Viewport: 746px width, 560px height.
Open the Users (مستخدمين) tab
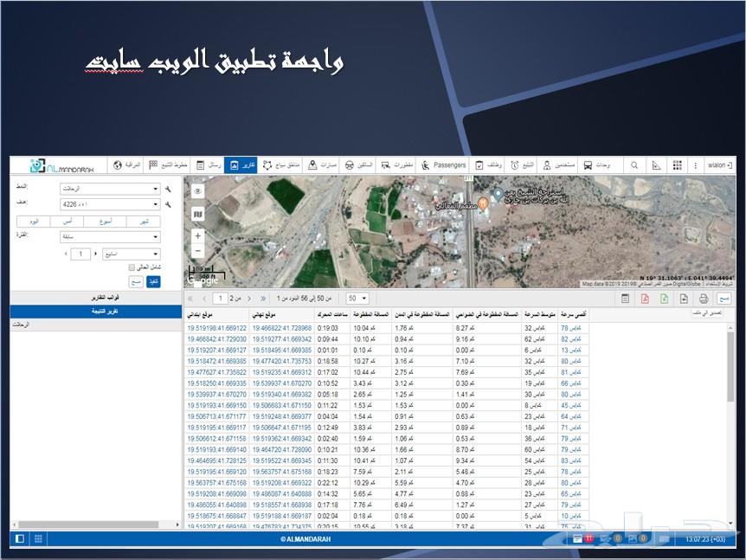[x=558, y=165]
